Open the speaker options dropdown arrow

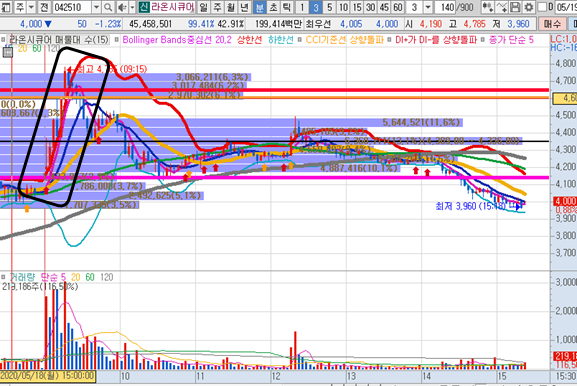pos(132,7)
